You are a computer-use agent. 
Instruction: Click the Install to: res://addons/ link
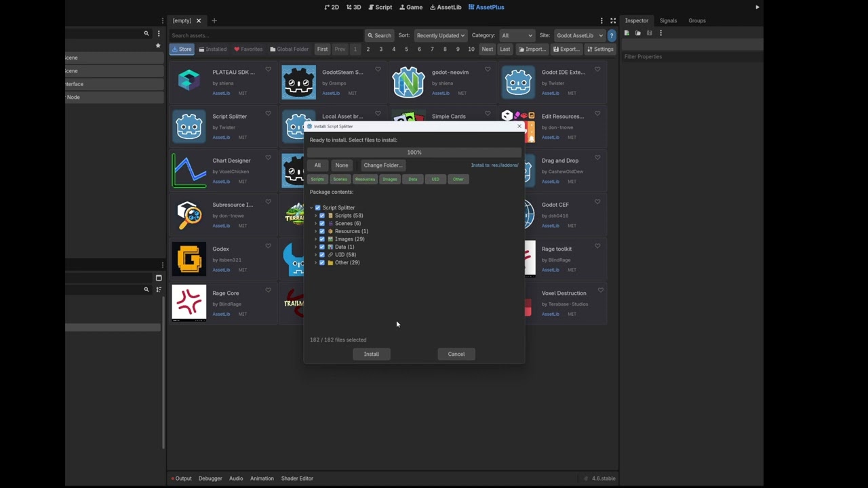click(x=494, y=165)
